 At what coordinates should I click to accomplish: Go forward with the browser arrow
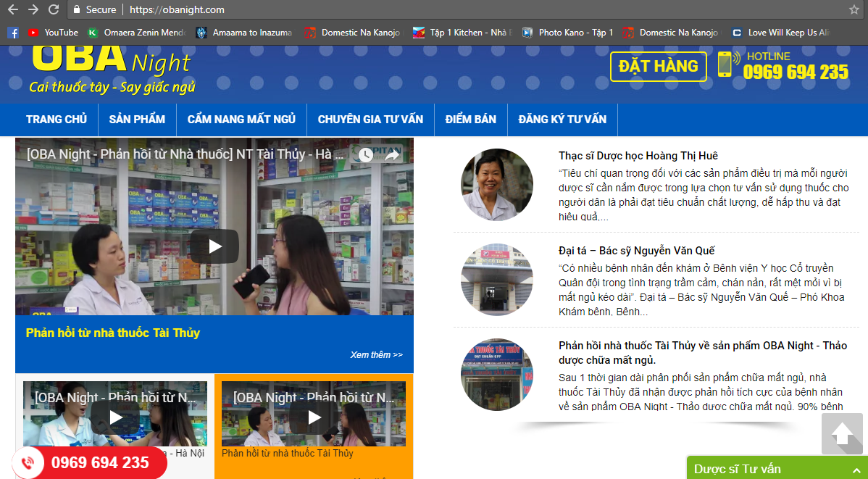point(33,9)
